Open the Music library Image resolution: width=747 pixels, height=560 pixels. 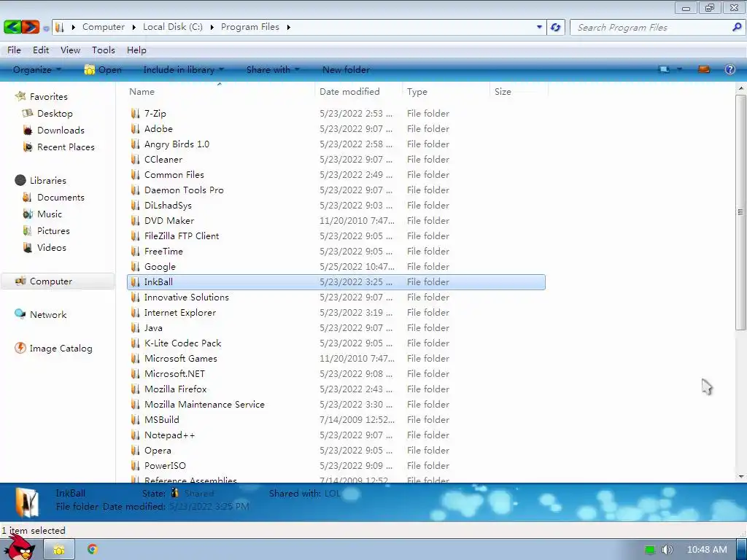pyautogui.click(x=50, y=214)
